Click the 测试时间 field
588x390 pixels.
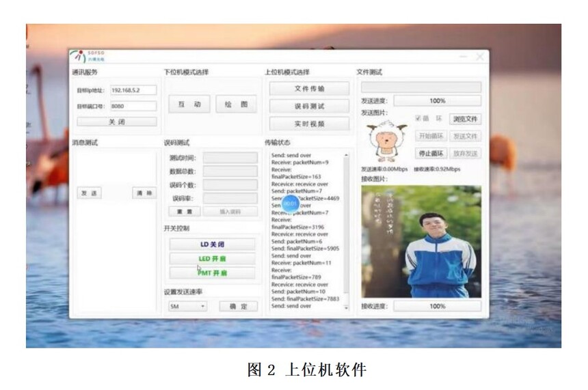point(230,158)
